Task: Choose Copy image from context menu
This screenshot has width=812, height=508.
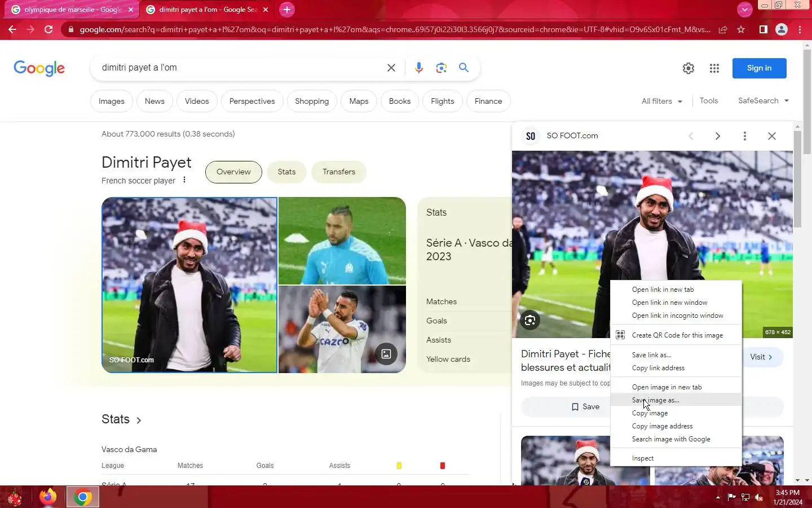Action: click(676, 413)
